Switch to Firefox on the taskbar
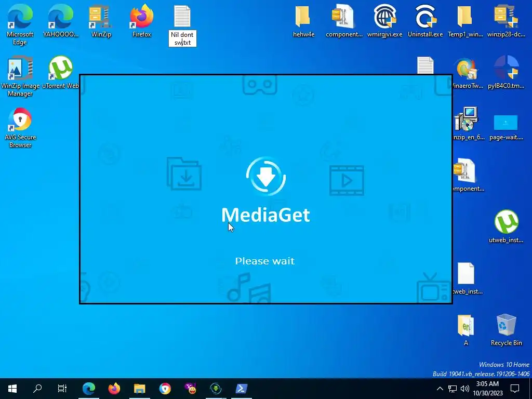532x399 pixels. pyautogui.click(x=114, y=389)
